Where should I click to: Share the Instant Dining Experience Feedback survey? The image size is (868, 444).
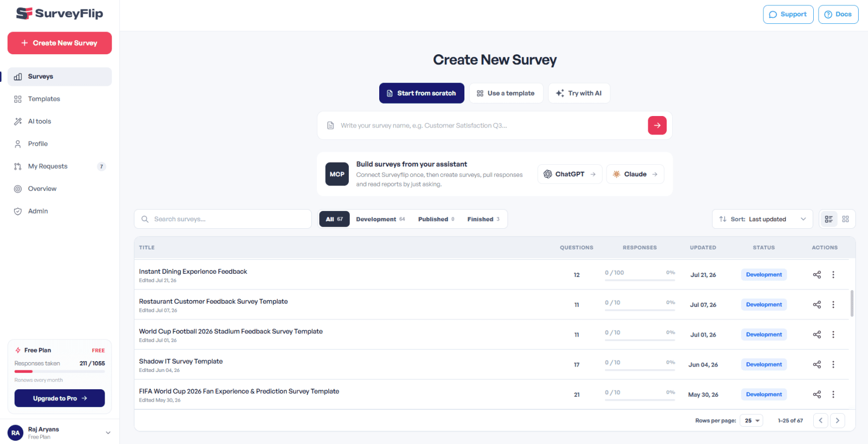tap(817, 275)
